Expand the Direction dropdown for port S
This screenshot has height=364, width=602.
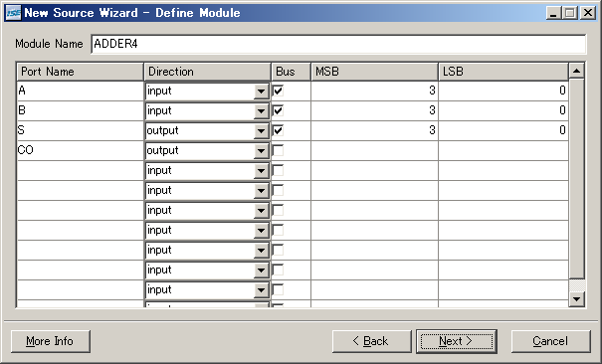tap(261, 131)
